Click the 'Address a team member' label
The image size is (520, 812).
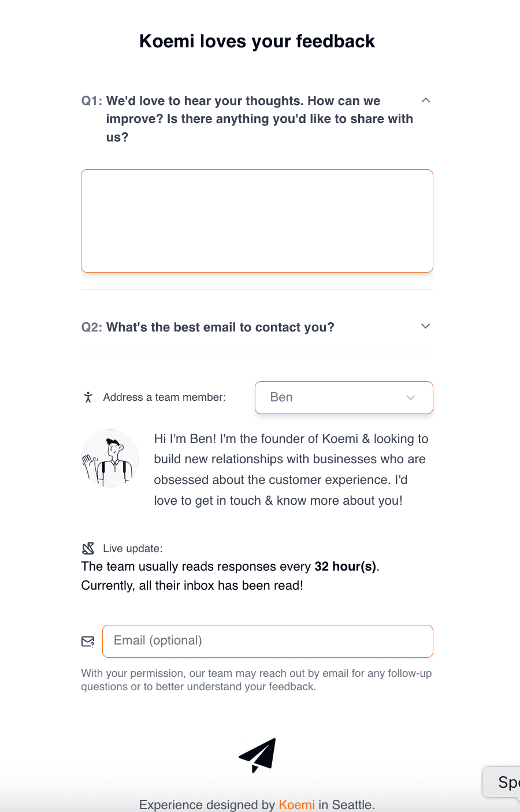(164, 397)
